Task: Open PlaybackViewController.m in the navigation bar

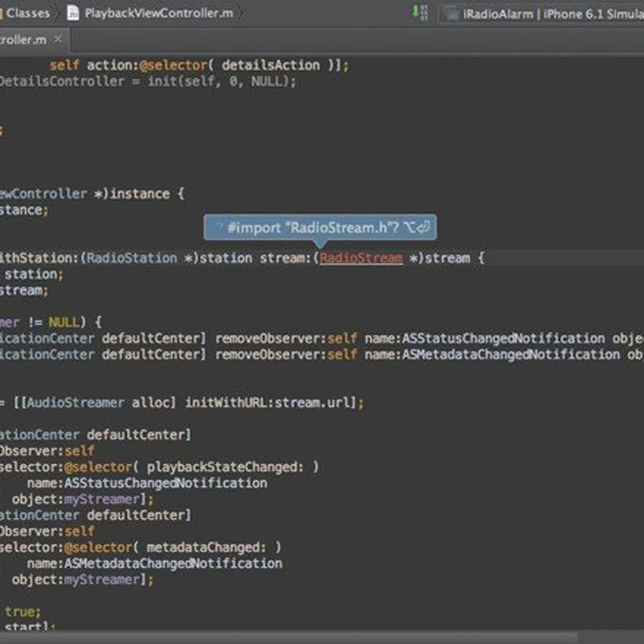Action: [x=158, y=13]
